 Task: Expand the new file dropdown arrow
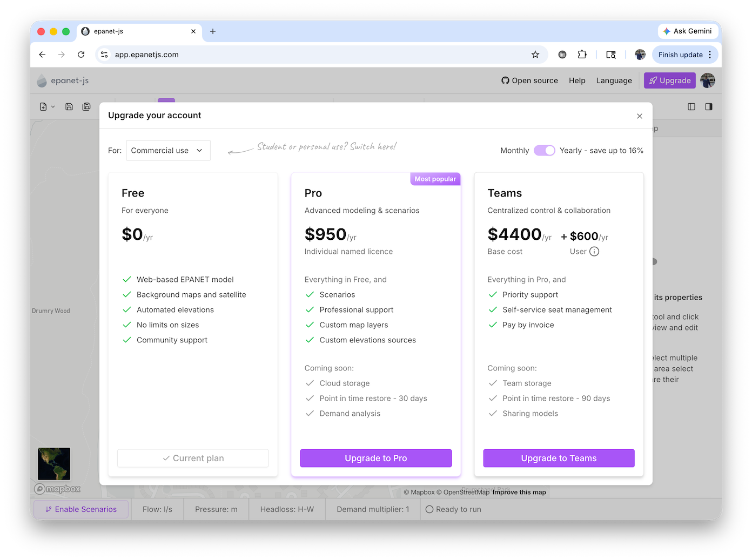tap(53, 107)
